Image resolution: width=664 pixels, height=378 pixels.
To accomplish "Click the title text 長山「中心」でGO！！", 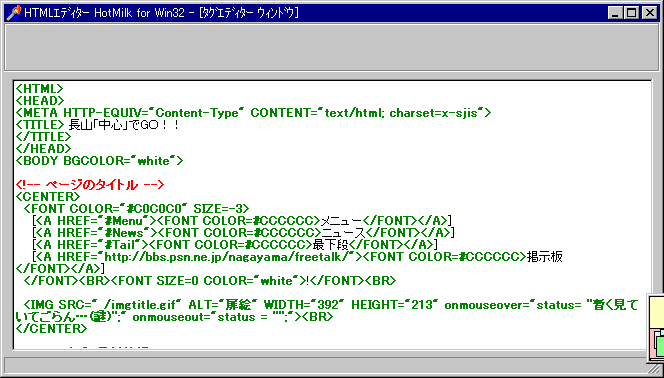I will point(124,125).
